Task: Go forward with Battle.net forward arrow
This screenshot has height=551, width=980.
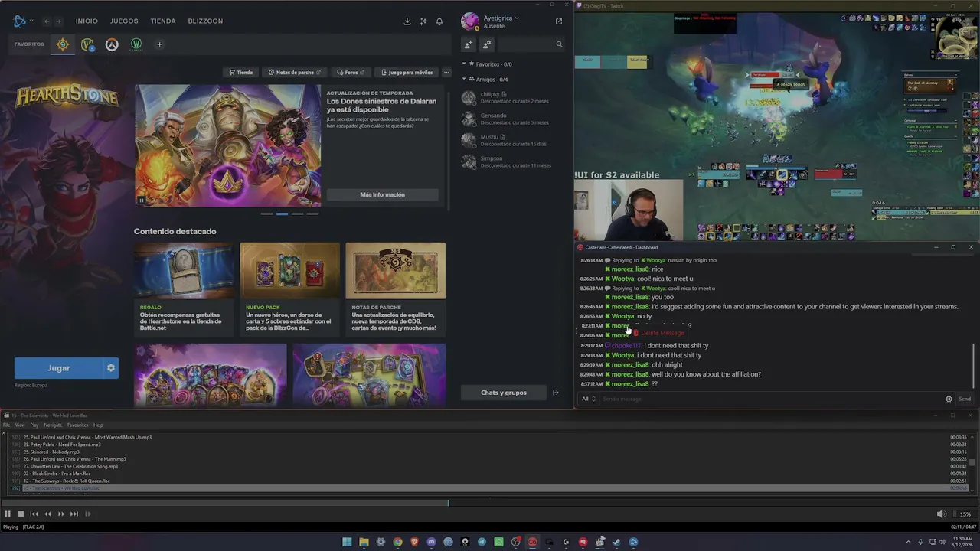Action: 58,21
